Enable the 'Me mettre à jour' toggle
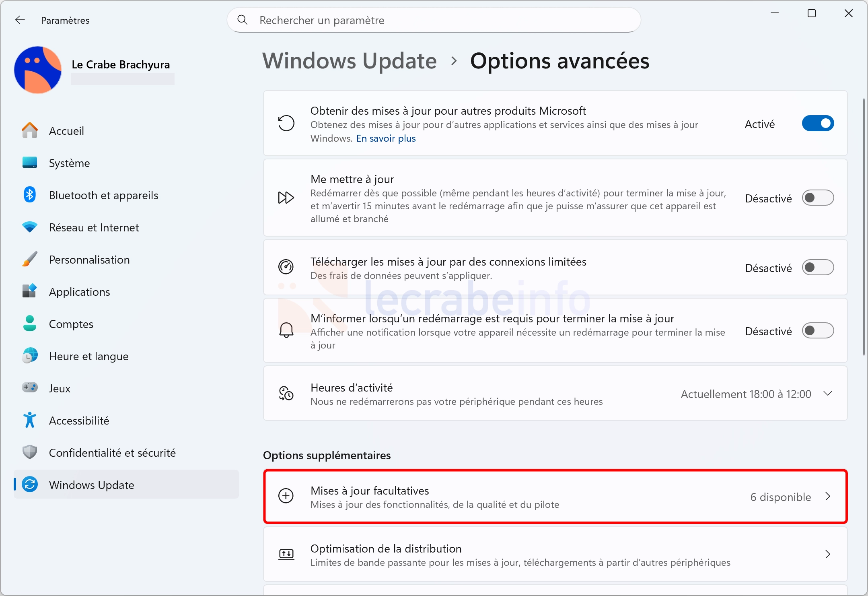Screen dimensions: 868x596 818,198
